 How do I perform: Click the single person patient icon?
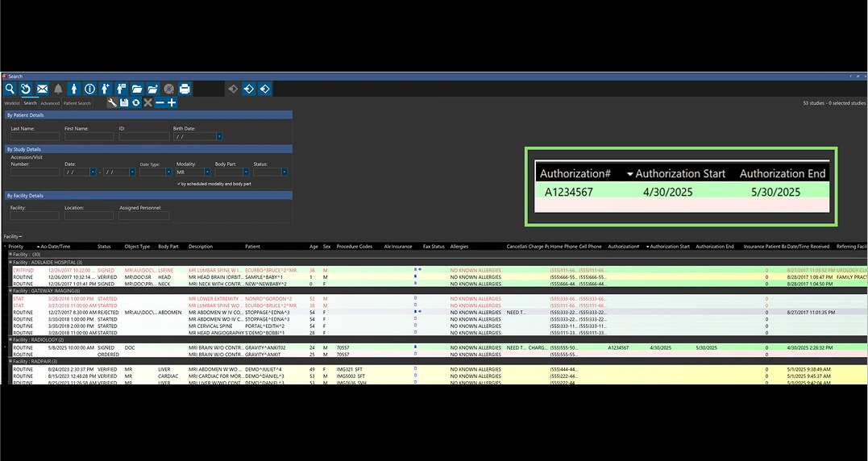pyautogui.click(x=73, y=89)
